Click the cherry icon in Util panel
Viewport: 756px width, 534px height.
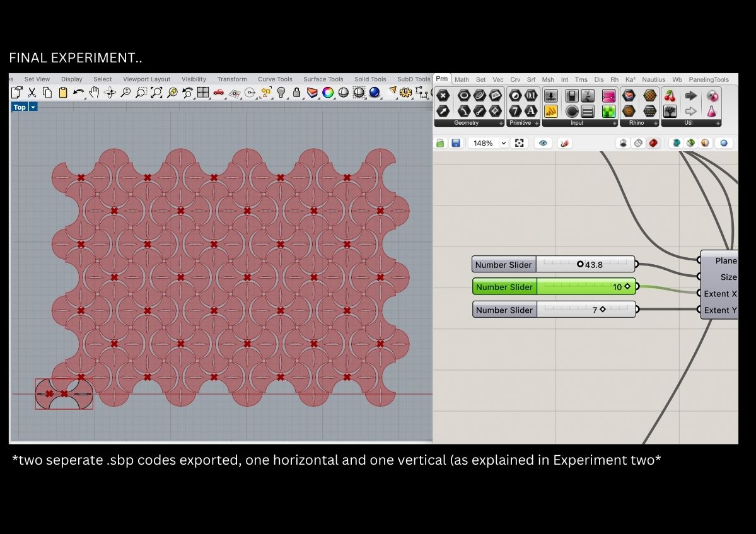coord(670,96)
